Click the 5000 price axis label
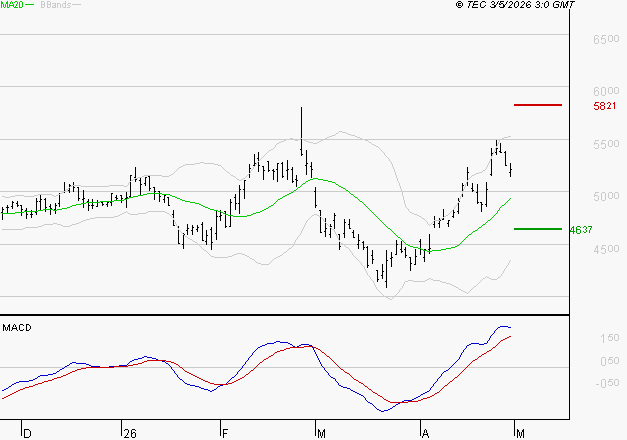 tap(606, 196)
